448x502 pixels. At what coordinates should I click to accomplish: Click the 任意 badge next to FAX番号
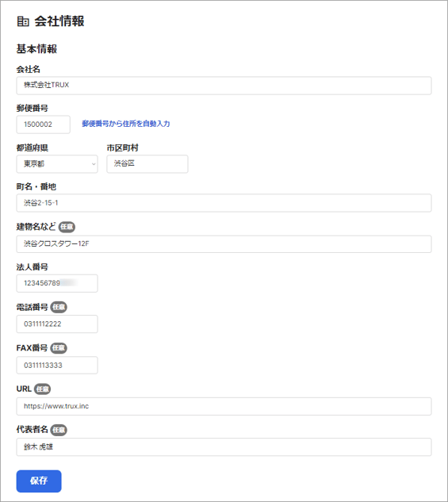[59, 348]
